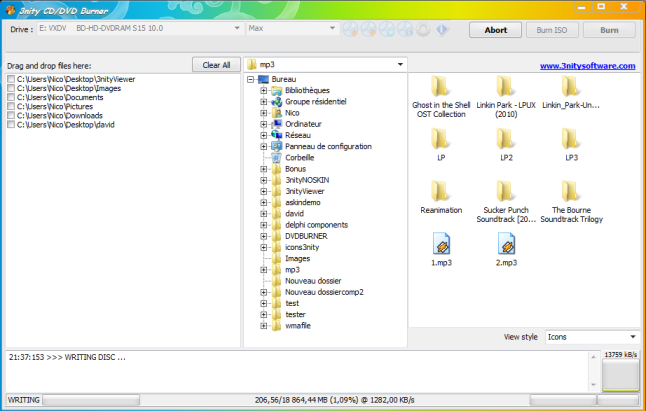Image resolution: width=646 pixels, height=411 pixels.
Task: Check the Desktop\3nityViewer path checkbox
Action: 11,79
